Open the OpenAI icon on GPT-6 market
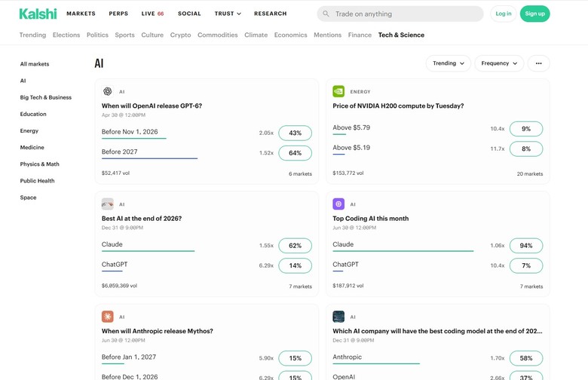 pyautogui.click(x=108, y=91)
